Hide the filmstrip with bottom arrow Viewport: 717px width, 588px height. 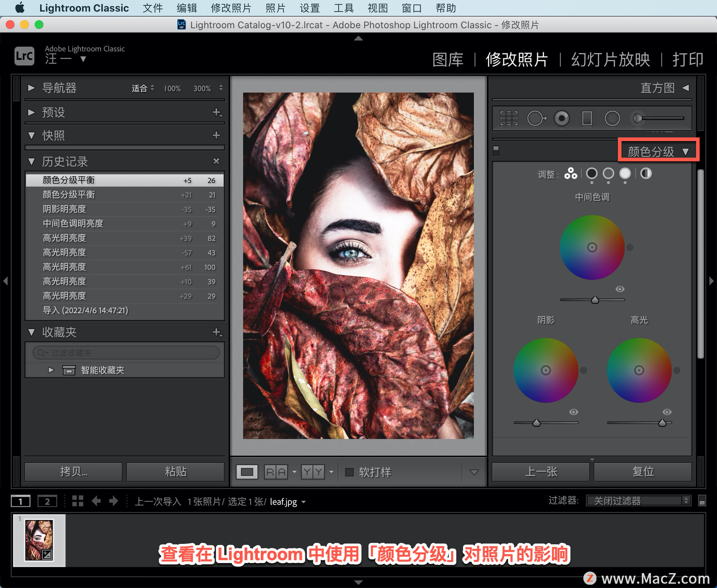click(358, 582)
